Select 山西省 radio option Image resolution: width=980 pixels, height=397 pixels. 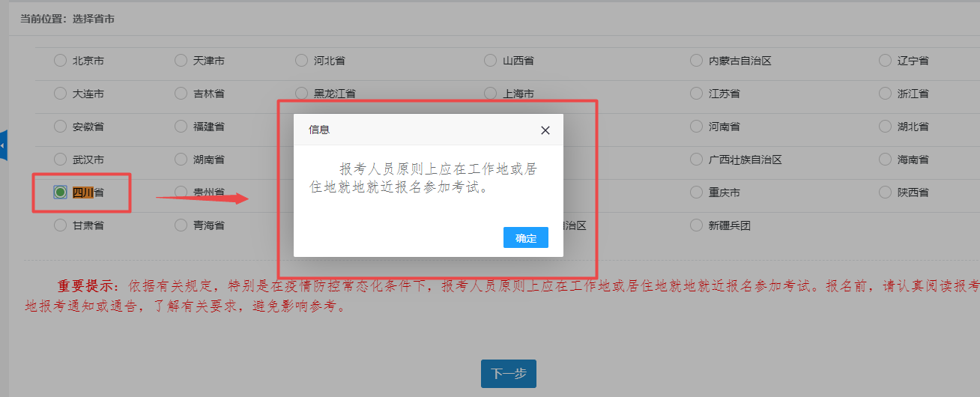click(490, 61)
